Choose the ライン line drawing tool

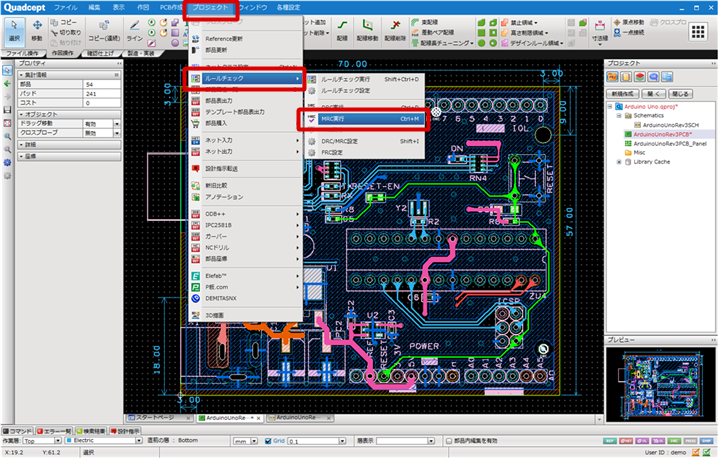(x=135, y=31)
